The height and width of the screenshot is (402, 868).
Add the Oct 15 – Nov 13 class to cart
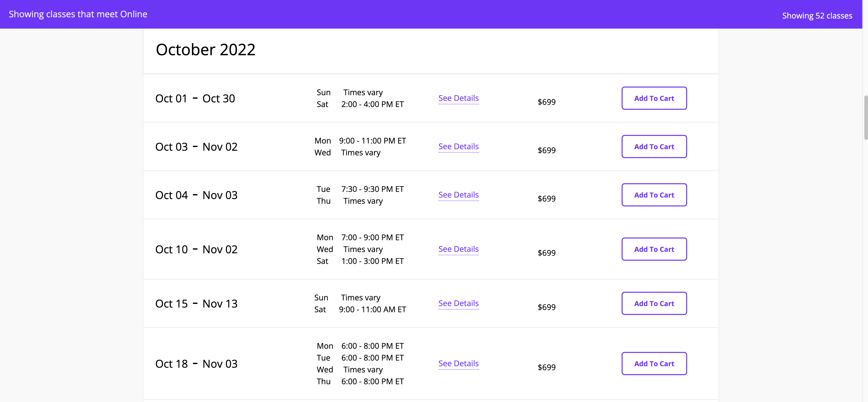tap(654, 304)
